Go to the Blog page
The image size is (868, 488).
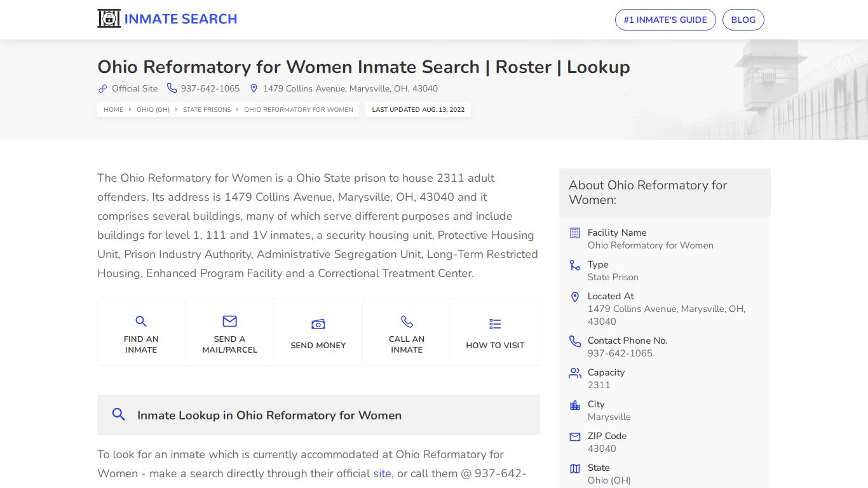[x=743, y=20]
